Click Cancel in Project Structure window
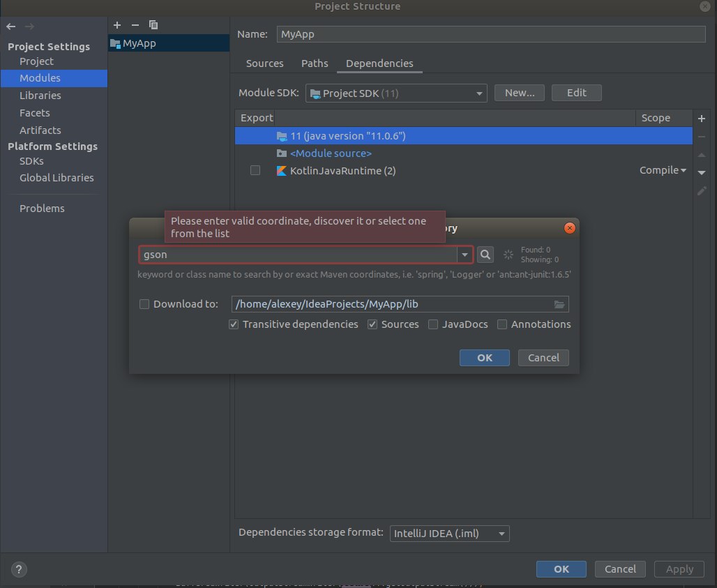 pyautogui.click(x=620, y=569)
